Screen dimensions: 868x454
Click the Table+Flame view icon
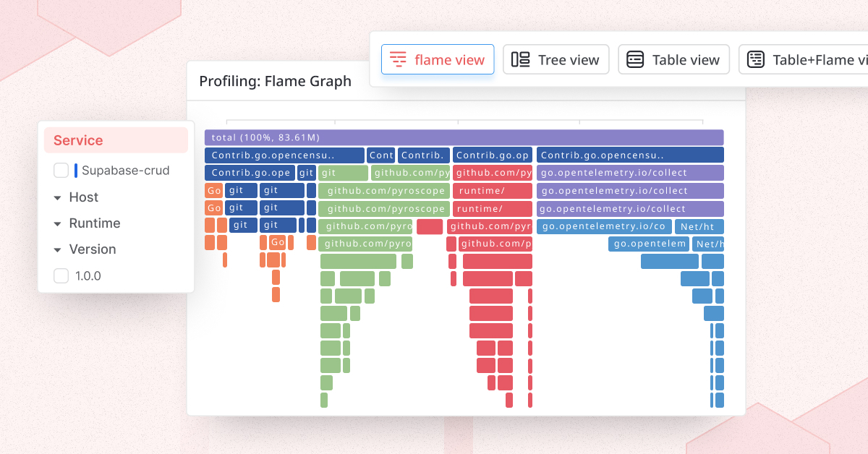click(755, 60)
